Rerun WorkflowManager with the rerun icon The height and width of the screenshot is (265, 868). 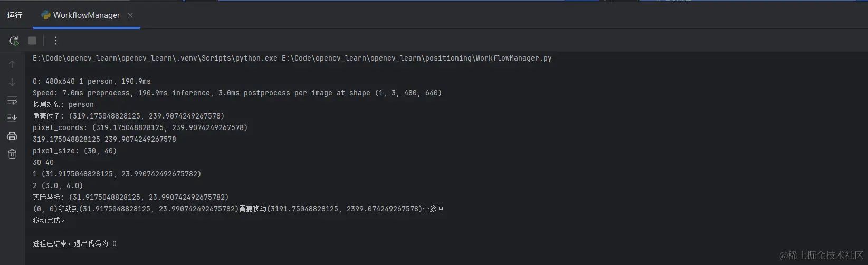tap(14, 41)
